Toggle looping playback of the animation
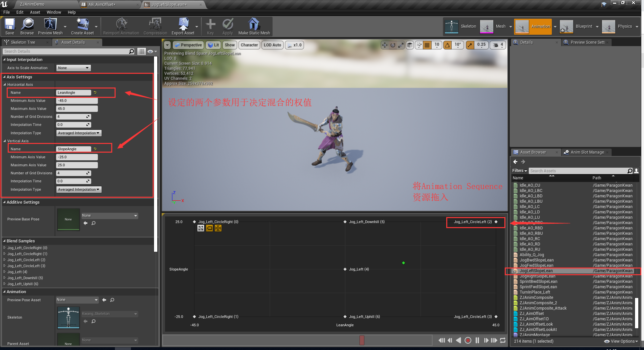This screenshot has height=350, width=644. (x=503, y=340)
